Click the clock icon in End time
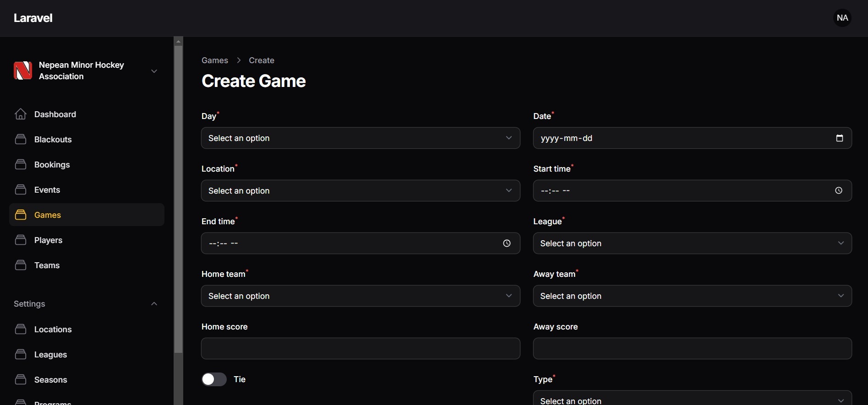The width and height of the screenshot is (868, 405). (x=507, y=243)
